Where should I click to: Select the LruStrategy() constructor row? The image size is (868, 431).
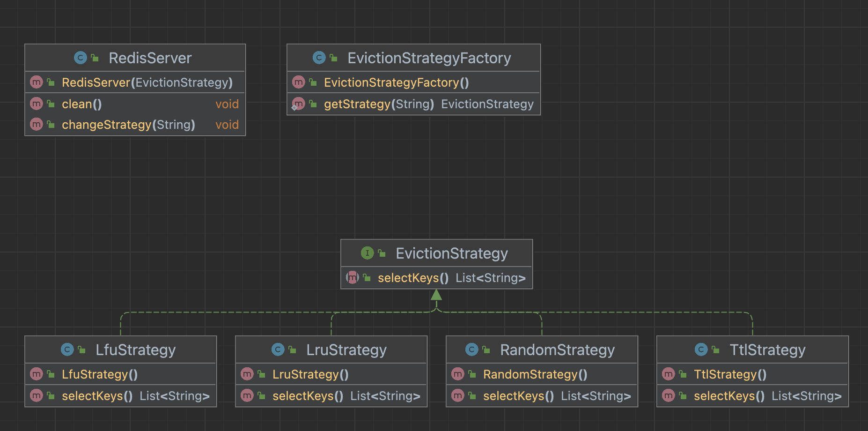click(331, 374)
